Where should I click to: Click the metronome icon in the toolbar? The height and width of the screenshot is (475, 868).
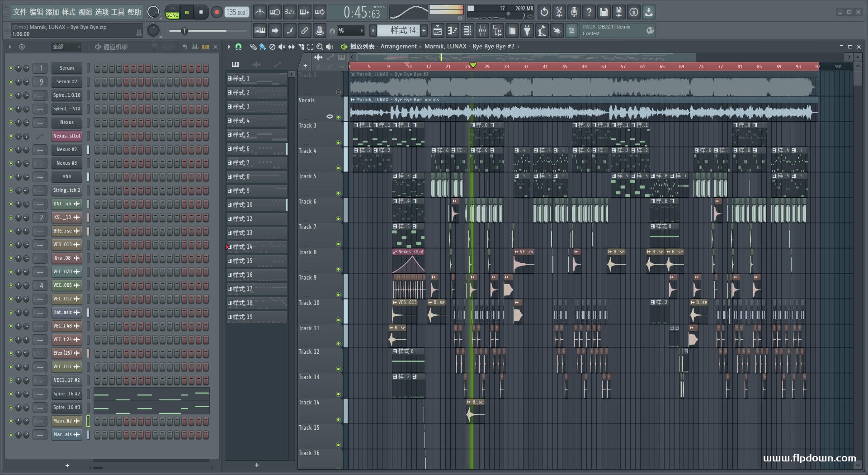pyautogui.click(x=259, y=12)
